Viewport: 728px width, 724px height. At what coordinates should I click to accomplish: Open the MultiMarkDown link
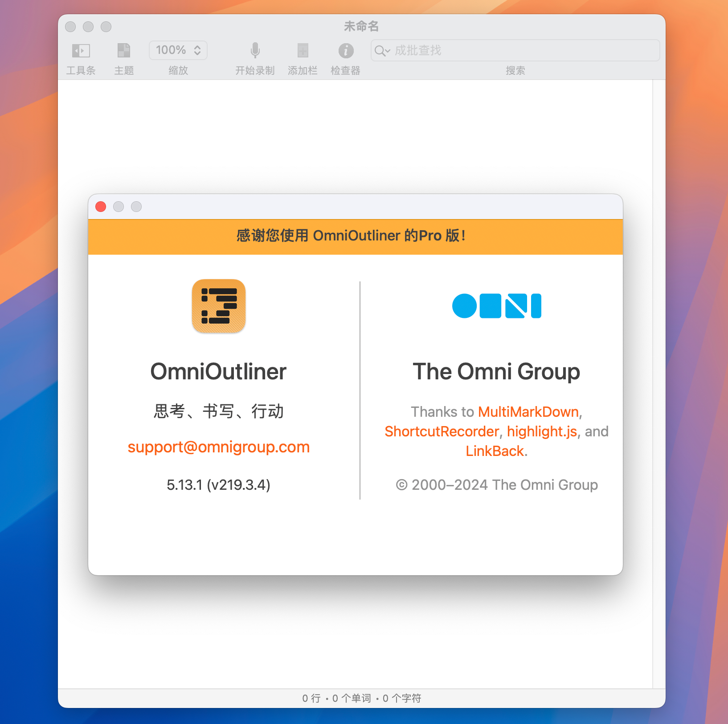[x=528, y=412]
